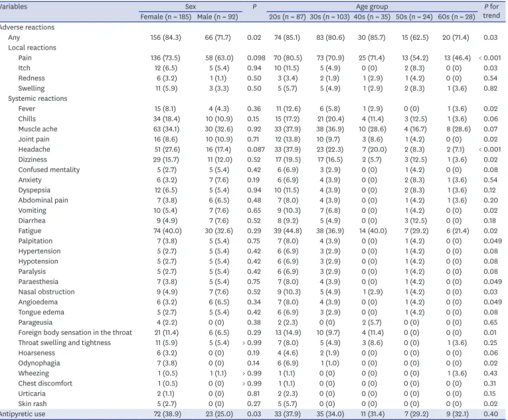Select the '39 (44.8)' cell in the Fatigue row

point(288,231)
